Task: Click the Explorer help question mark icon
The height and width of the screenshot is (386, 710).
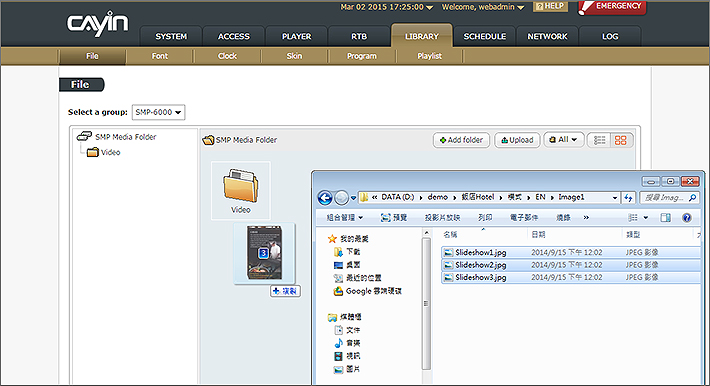Action: point(686,217)
